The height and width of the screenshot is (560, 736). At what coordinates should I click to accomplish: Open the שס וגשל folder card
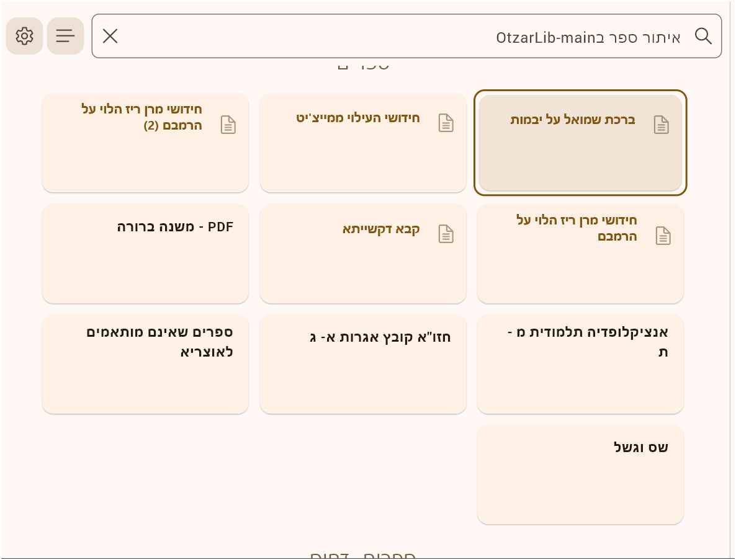point(580,474)
